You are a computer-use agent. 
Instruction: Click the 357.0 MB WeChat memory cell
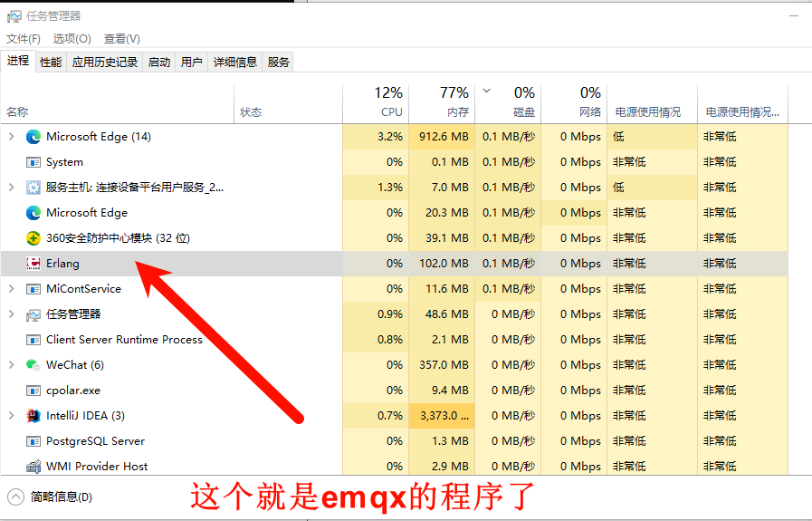442,365
